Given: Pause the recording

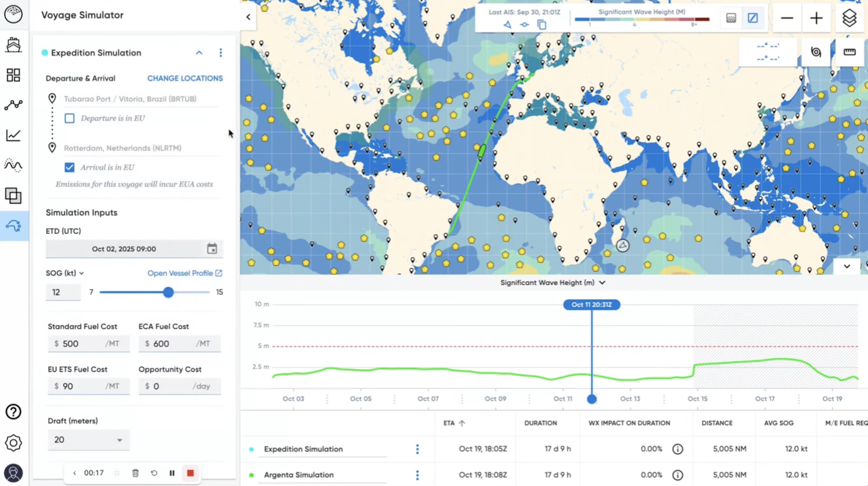Looking at the screenshot, I should pos(172,473).
